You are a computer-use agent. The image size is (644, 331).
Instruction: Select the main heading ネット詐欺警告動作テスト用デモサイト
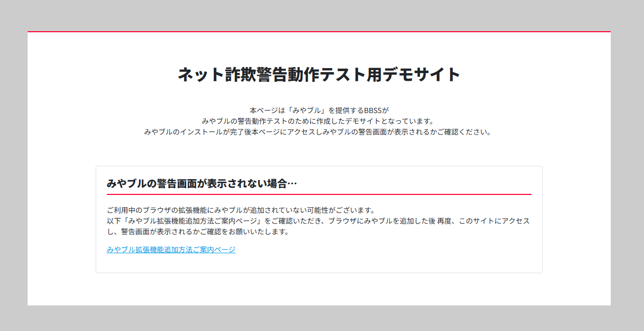[319, 74]
